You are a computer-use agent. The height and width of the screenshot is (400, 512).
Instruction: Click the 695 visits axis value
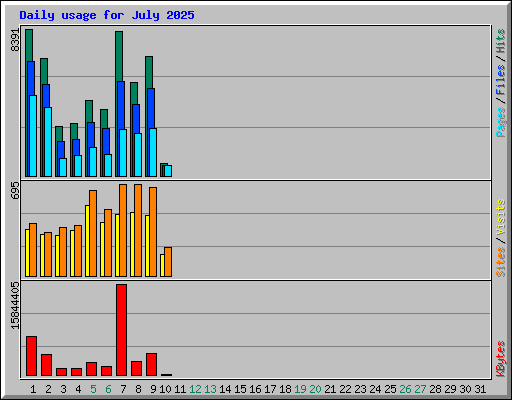click(15, 190)
